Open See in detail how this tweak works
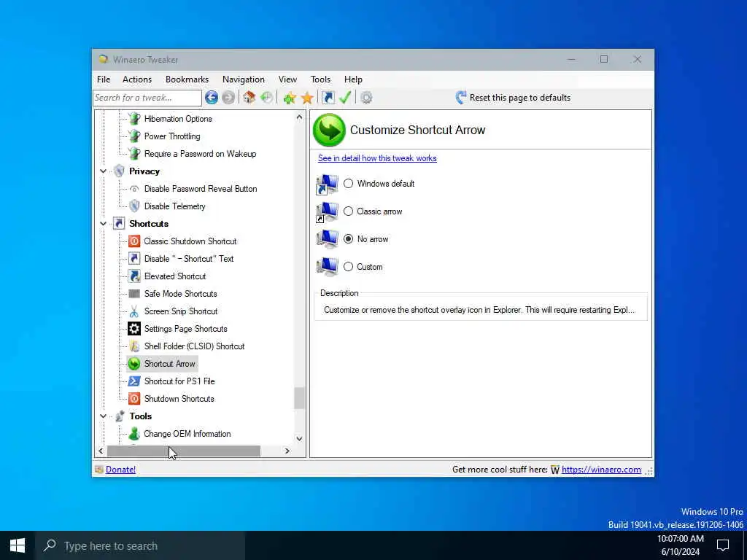The width and height of the screenshot is (747, 560). (x=377, y=158)
